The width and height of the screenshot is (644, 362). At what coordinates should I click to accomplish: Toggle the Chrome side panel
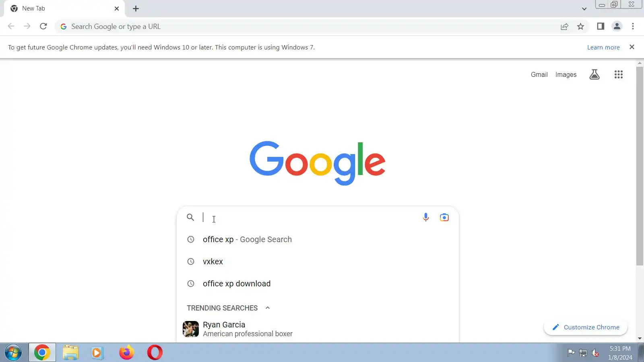coord(601,27)
